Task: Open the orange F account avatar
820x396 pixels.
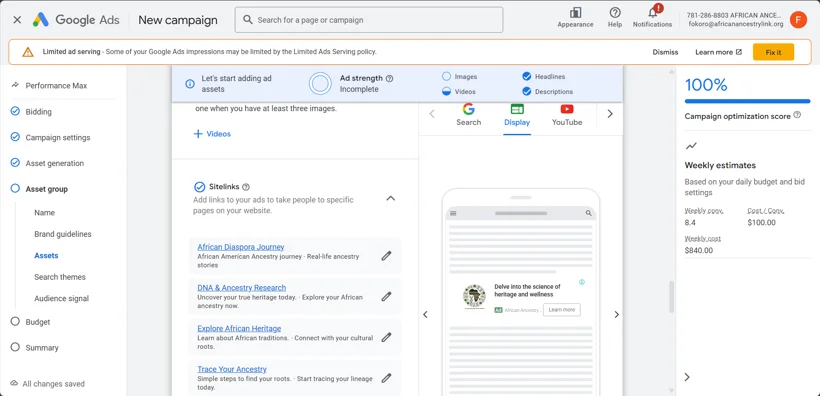Action: point(798,20)
